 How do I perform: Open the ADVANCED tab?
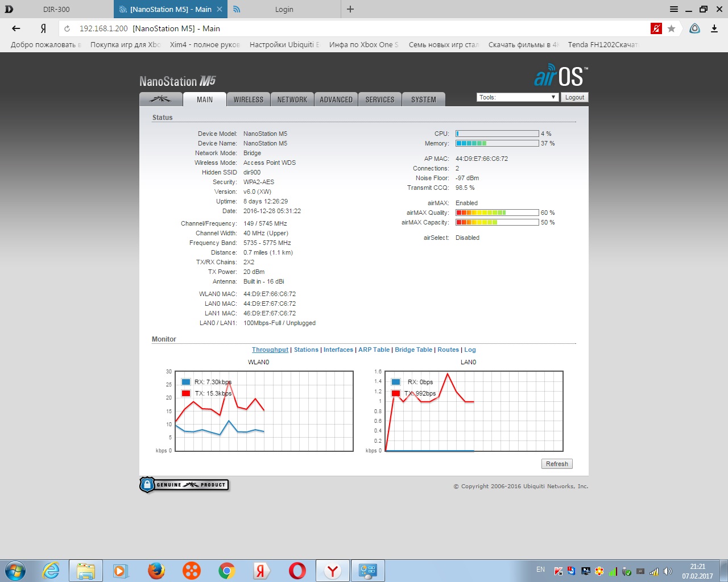[336, 99]
